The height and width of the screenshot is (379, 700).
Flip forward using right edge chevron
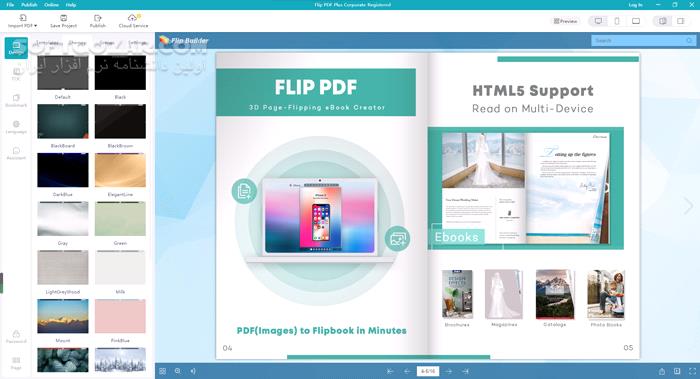[x=688, y=206]
